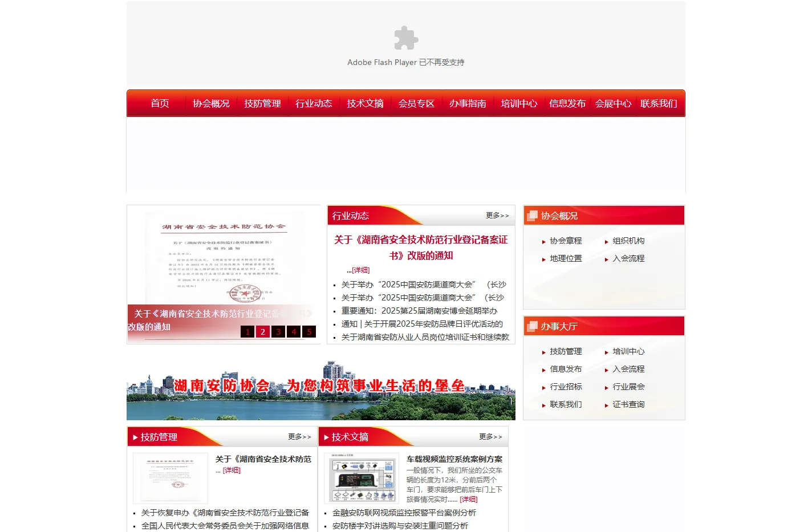
Task: Open news item 通知 | 关于开展2025年安防品牌日评优活动的
Action: pos(422,324)
